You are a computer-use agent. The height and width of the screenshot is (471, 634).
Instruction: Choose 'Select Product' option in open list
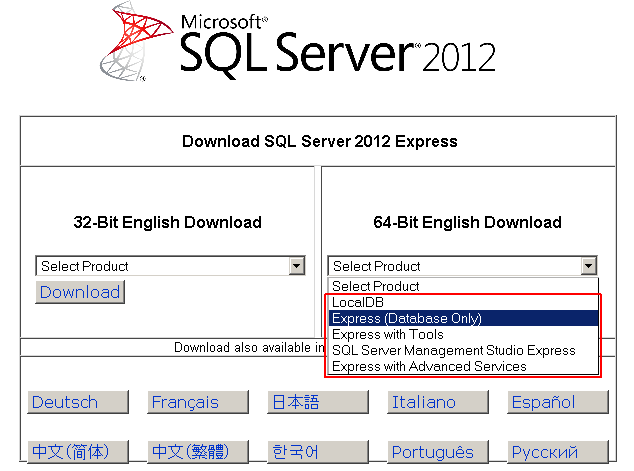point(463,286)
